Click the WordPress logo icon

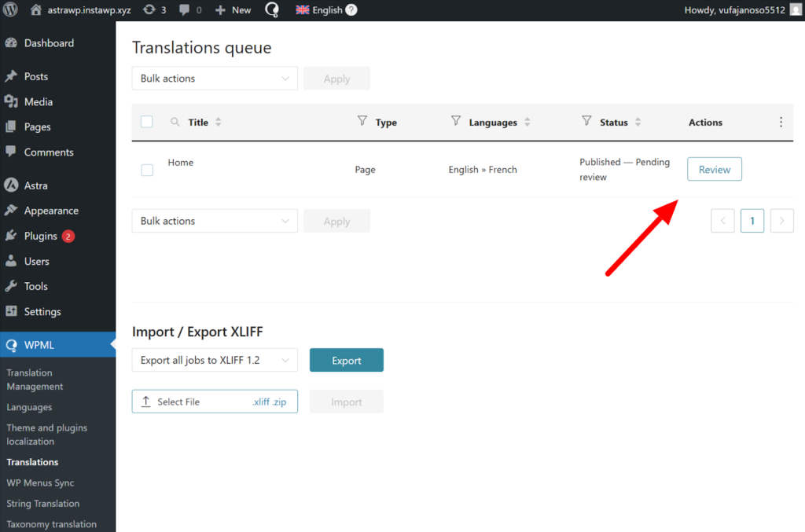(x=11, y=10)
